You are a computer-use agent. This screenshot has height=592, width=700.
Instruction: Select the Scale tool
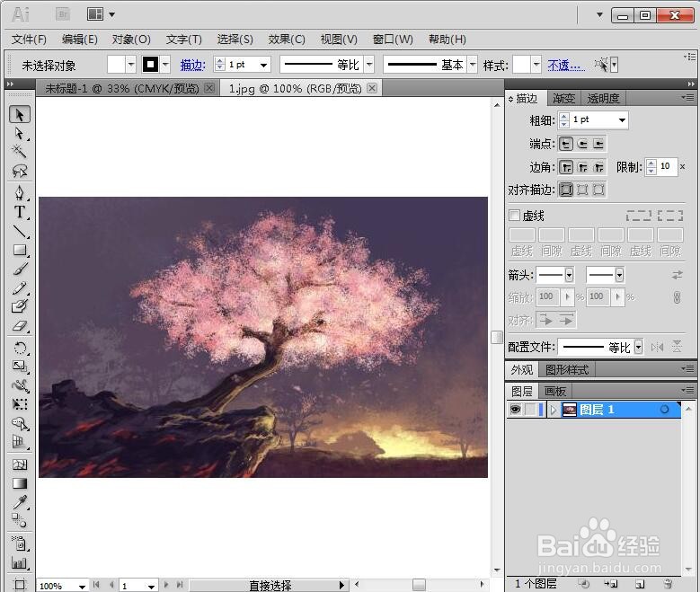[20, 367]
